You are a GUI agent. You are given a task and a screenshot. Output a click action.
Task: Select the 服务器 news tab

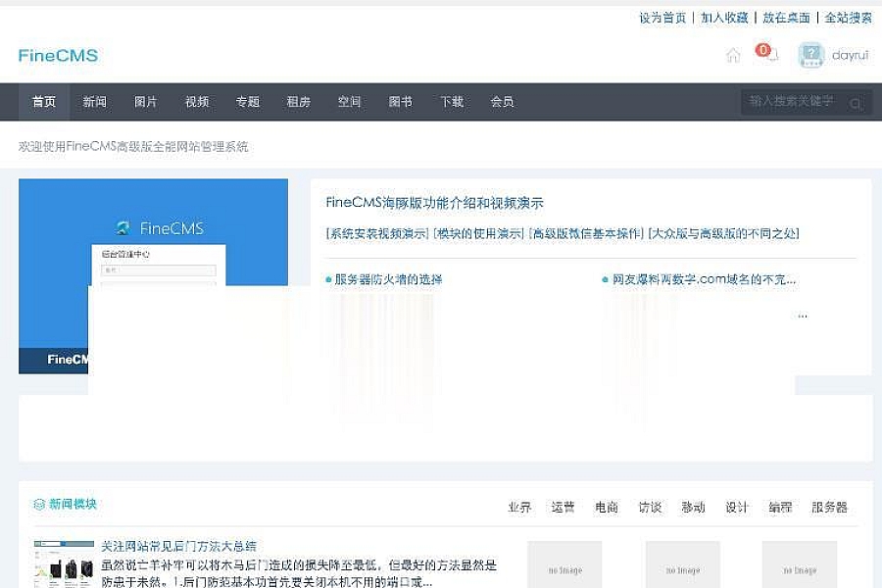click(829, 508)
